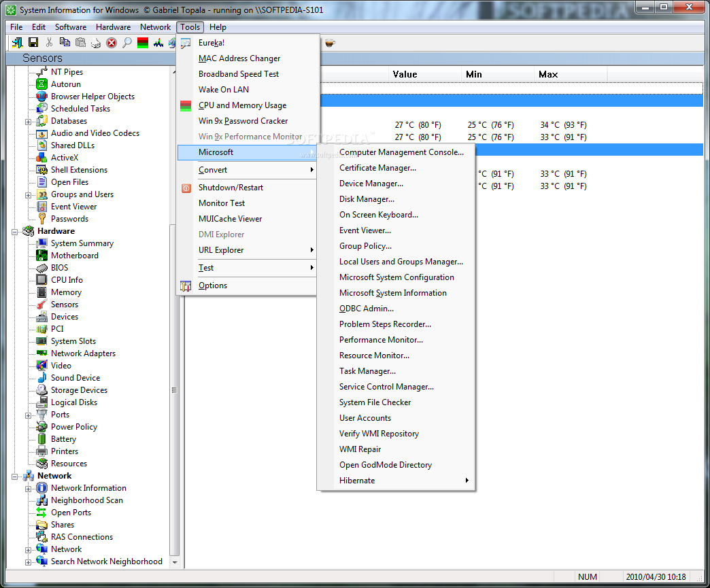Click the Motherboard tree icon

tap(41, 256)
